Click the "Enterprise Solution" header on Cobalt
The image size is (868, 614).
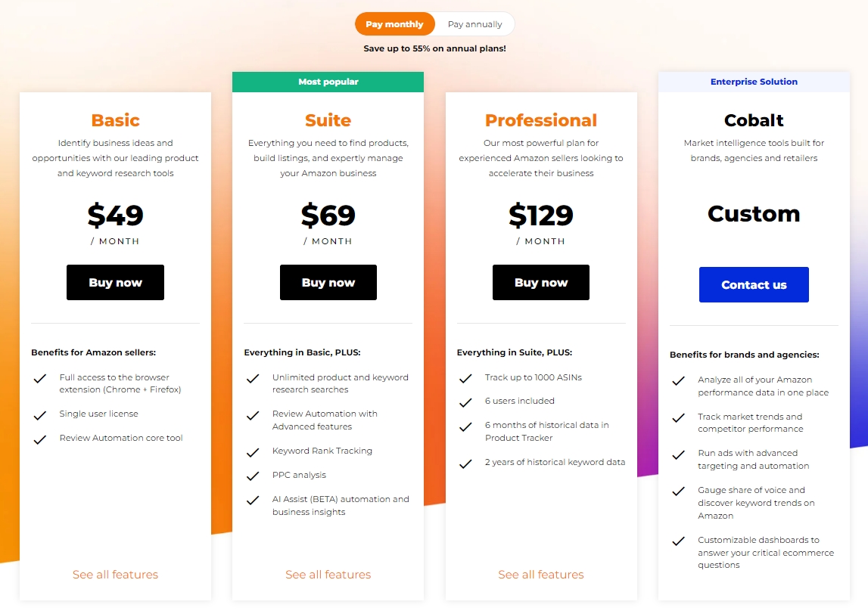point(754,82)
